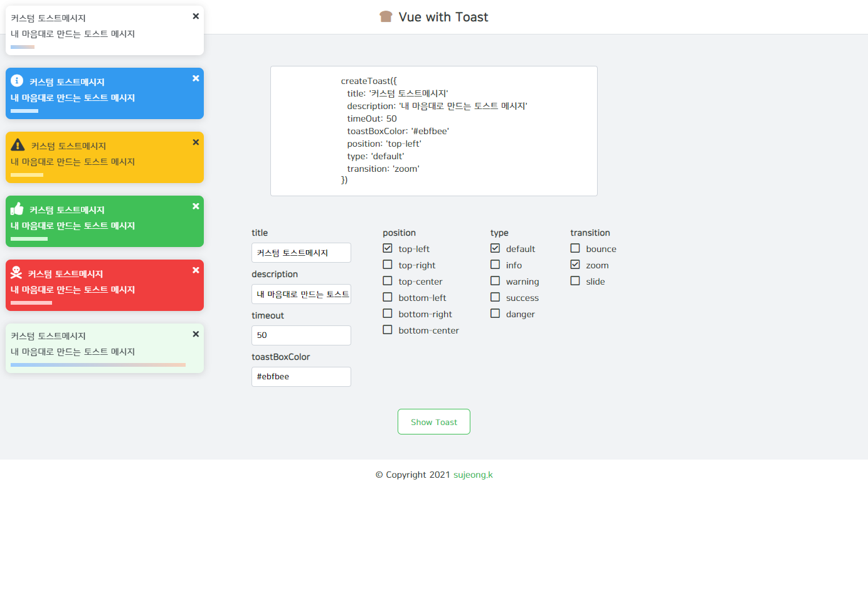
Task: Dismiss the yellow warning toast
Action: click(196, 142)
